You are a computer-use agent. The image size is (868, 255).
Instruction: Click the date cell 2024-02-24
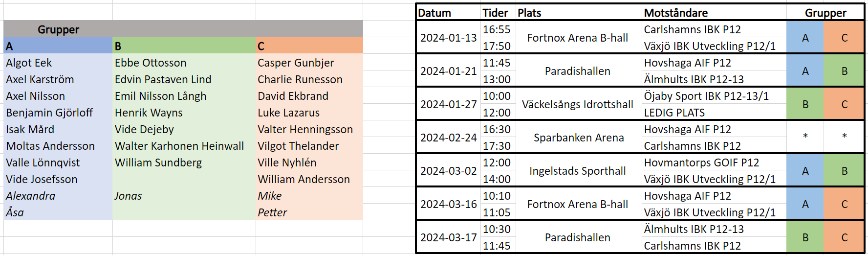pos(448,138)
